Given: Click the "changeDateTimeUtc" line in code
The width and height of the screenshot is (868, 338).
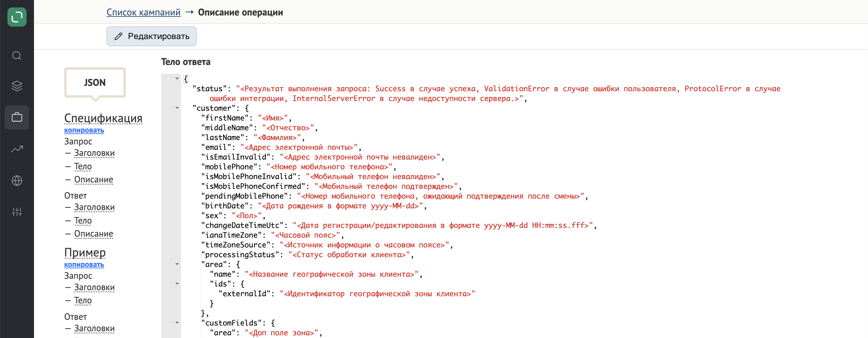Looking at the screenshot, I should pos(399,226).
